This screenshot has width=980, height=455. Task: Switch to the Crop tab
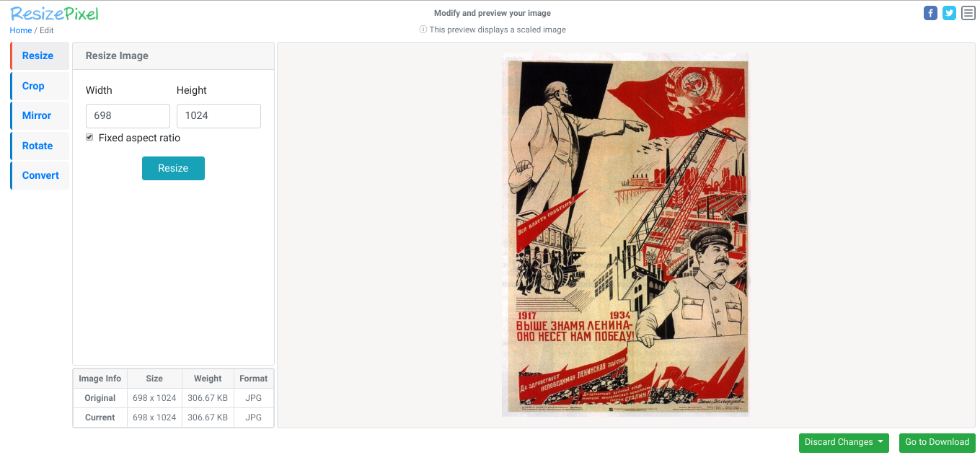(x=40, y=86)
